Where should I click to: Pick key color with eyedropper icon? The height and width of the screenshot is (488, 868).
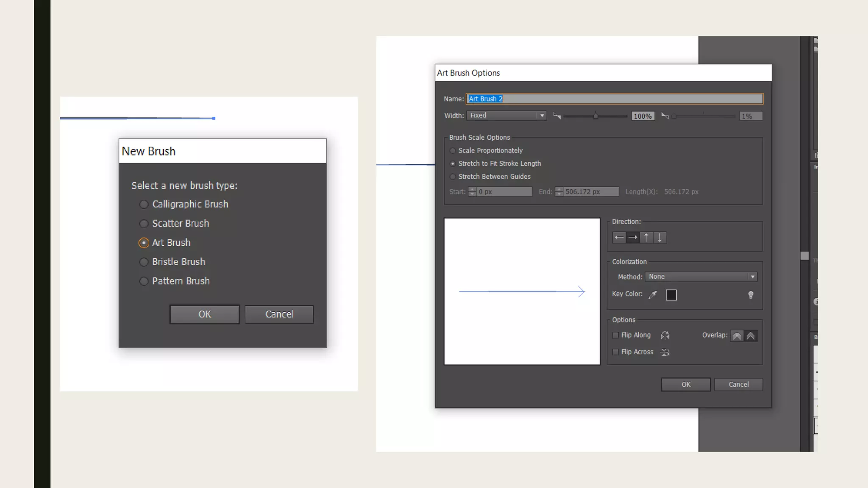point(653,294)
